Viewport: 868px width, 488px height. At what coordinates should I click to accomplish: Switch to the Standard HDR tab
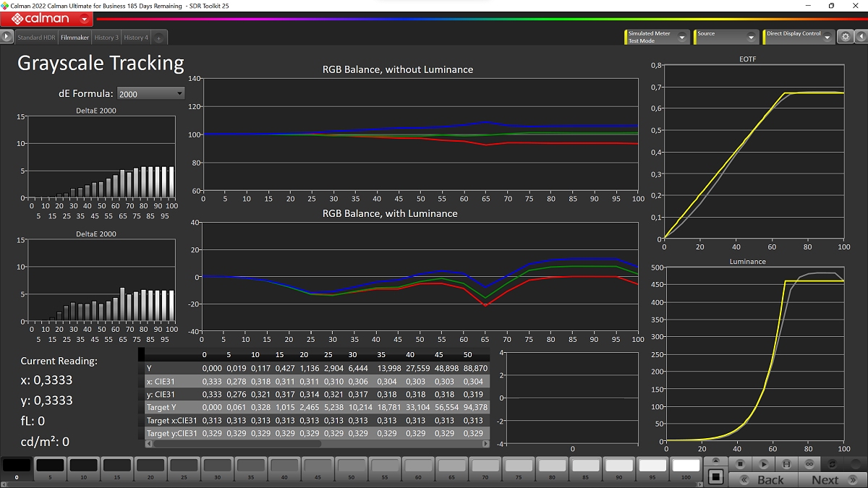[36, 38]
